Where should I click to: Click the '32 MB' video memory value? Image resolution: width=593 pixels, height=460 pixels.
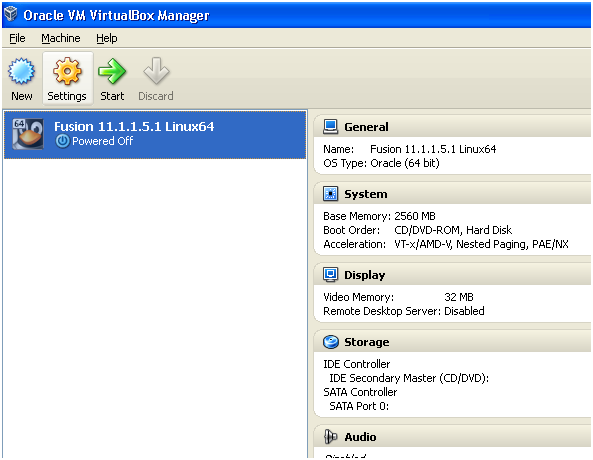[x=459, y=297]
